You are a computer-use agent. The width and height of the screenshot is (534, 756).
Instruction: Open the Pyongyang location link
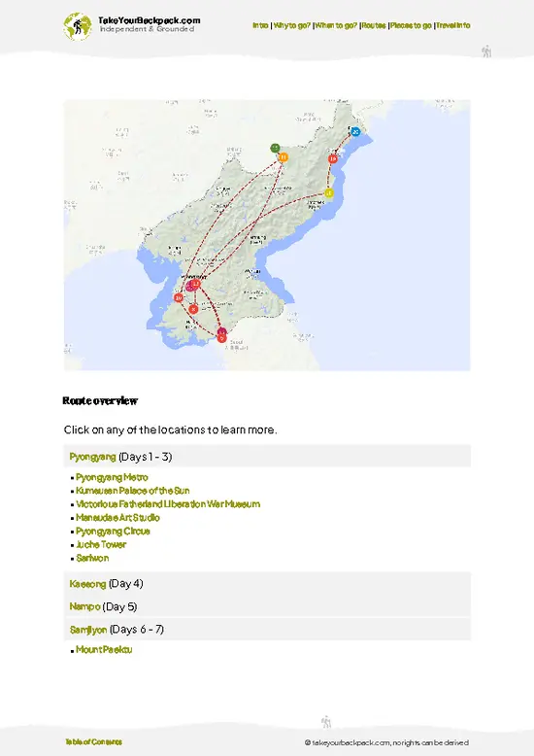point(92,457)
